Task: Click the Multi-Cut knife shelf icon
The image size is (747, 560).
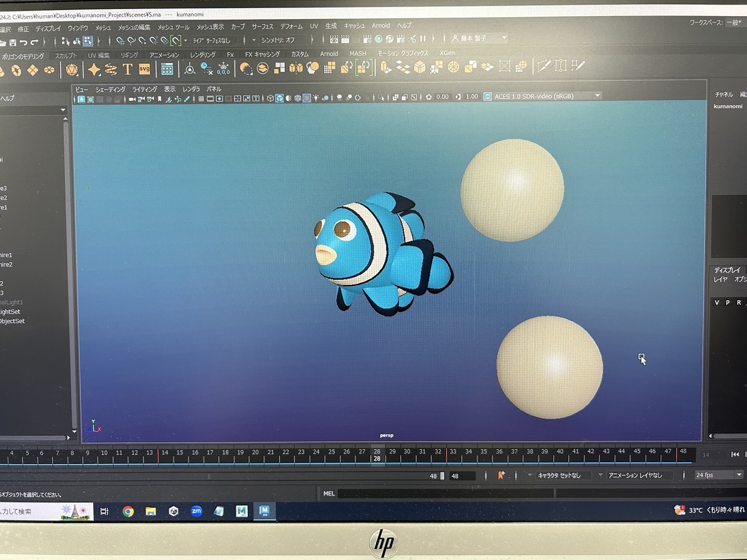Action: click(x=544, y=66)
